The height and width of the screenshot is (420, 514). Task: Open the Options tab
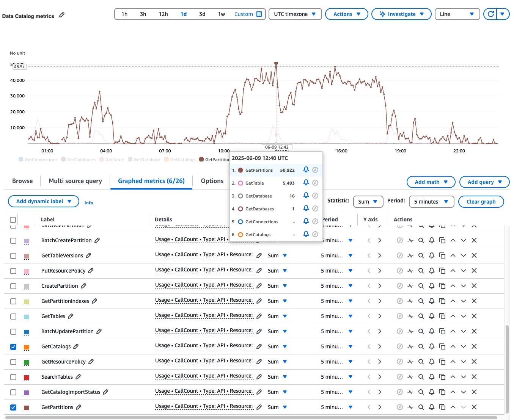coord(212,181)
